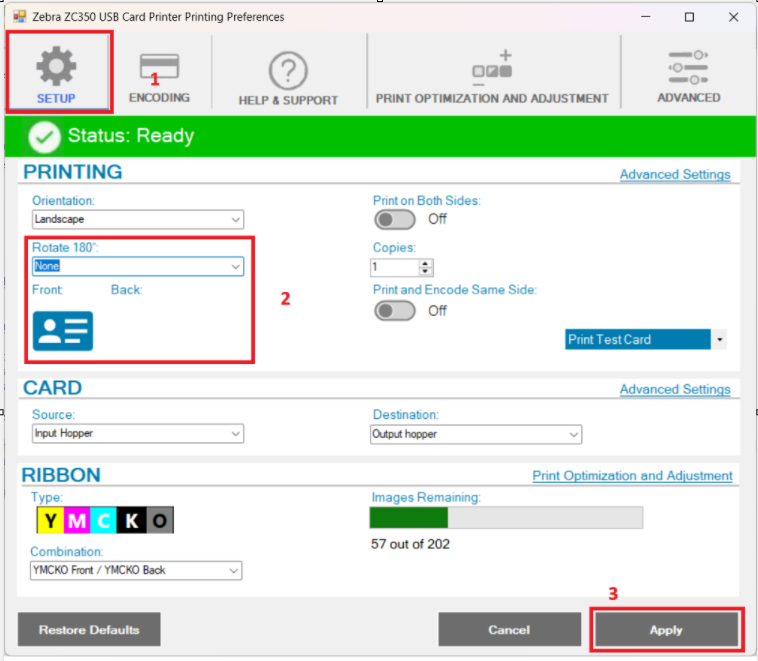
Task: Click the Help & Support question mark icon
Action: tap(288, 71)
